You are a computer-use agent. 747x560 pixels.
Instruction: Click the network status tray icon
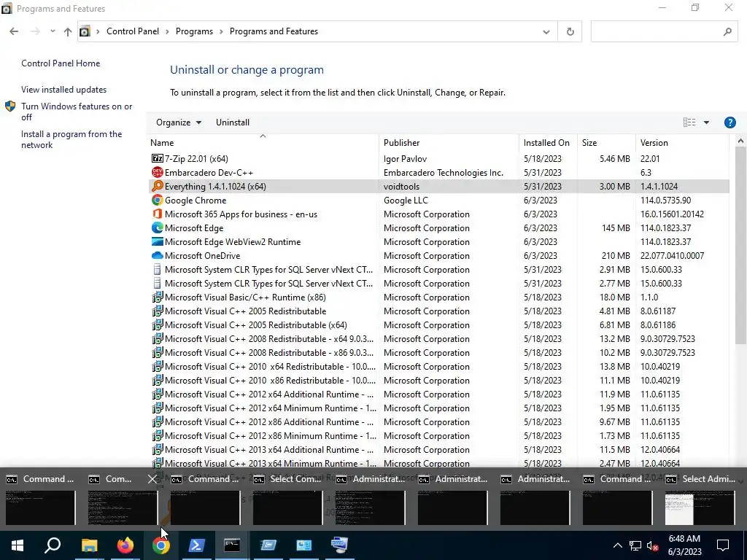pos(635,545)
